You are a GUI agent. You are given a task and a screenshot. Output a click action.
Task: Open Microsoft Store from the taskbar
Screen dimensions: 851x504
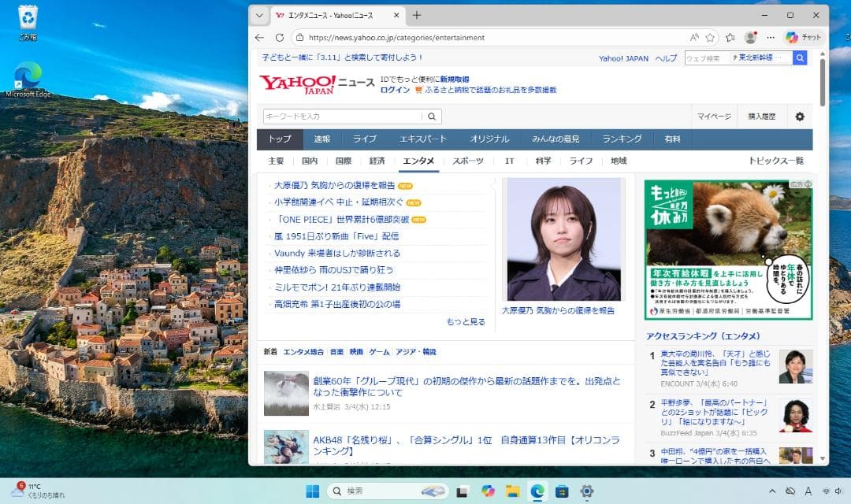563,491
